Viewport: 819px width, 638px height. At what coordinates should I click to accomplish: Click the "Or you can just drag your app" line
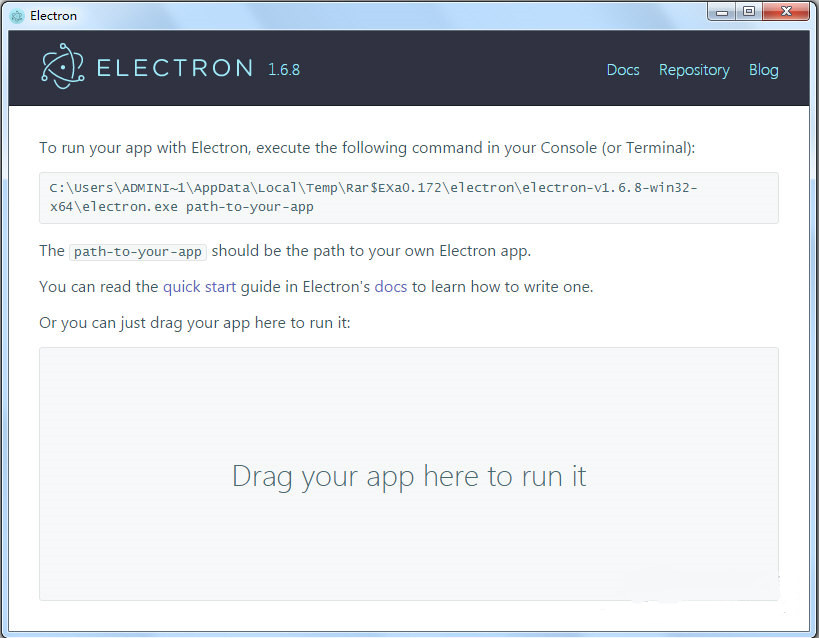[x=194, y=323]
